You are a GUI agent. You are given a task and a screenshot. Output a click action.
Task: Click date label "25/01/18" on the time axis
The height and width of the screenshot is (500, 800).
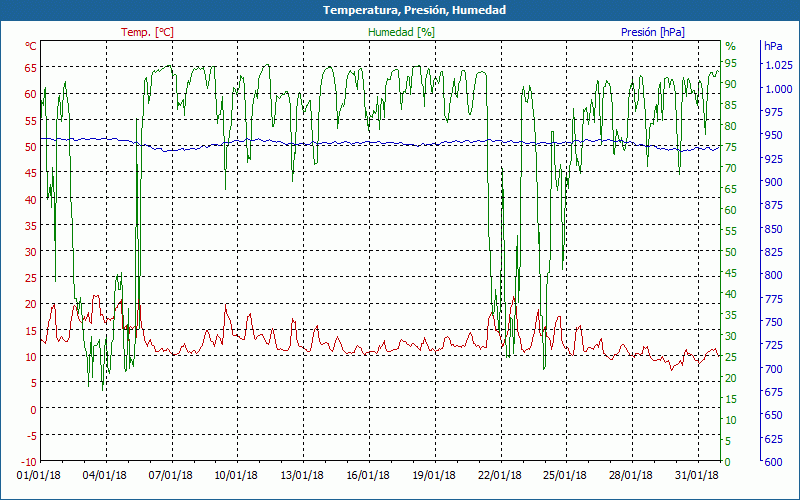(565, 476)
